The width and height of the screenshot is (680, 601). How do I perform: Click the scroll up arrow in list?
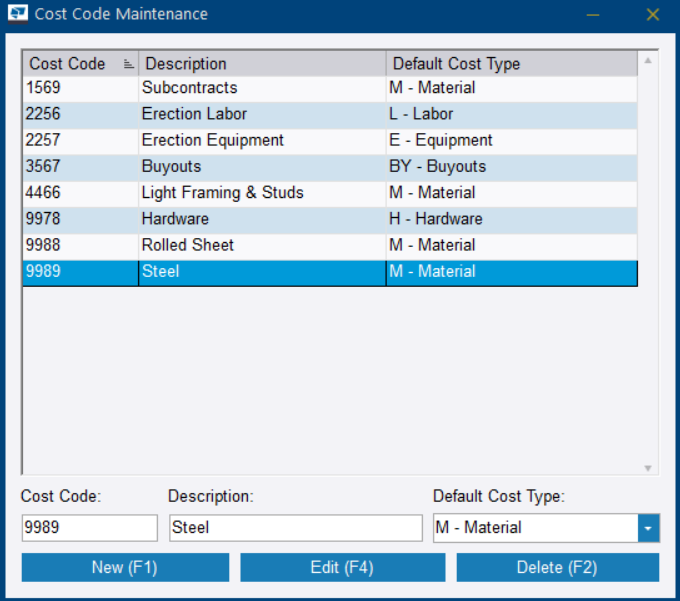[x=648, y=61]
